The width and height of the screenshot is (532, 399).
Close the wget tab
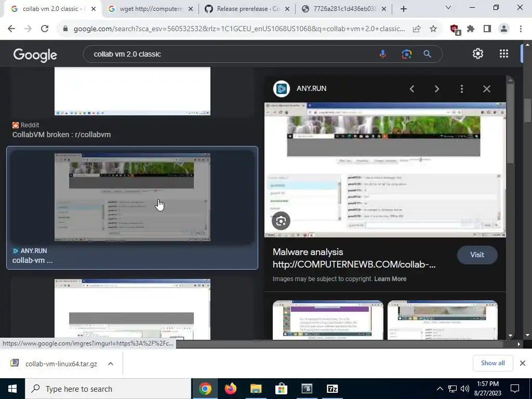(x=191, y=9)
